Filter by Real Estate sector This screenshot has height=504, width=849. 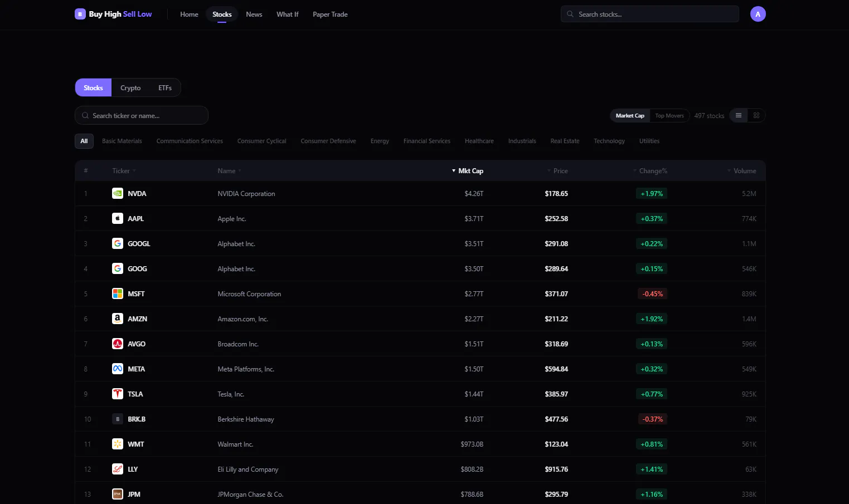(x=565, y=141)
